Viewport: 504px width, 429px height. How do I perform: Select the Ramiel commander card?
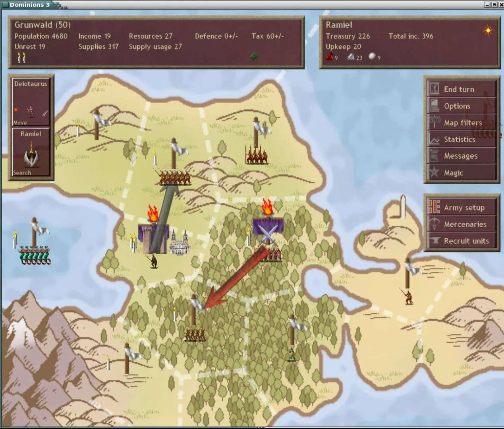[31, 152]
